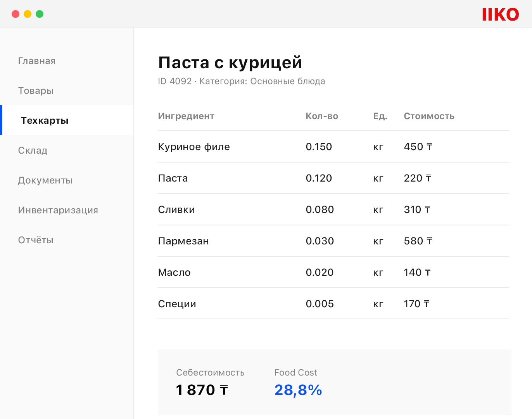Click the red close window button
Viewport: 532px width, 419px height.
16,14
